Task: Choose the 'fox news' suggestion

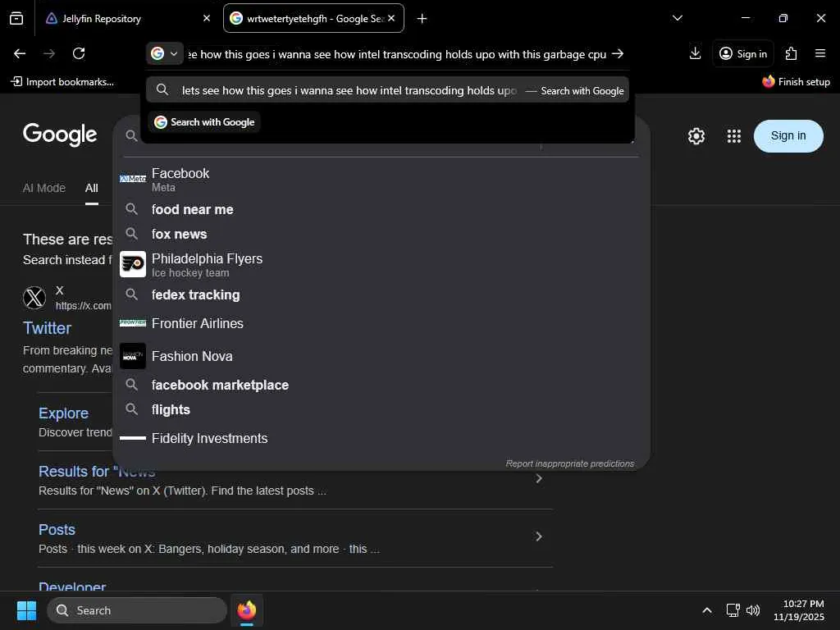Action: click(381, 234)
